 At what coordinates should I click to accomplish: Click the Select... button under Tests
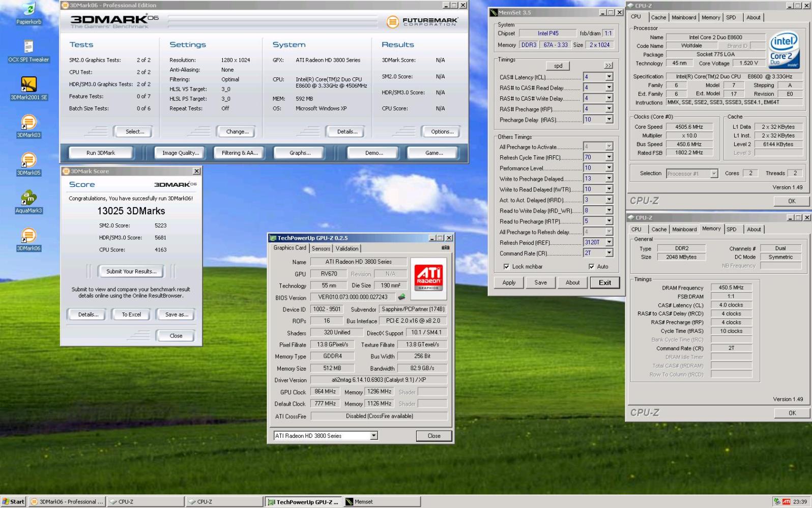(x=135, y=131)
